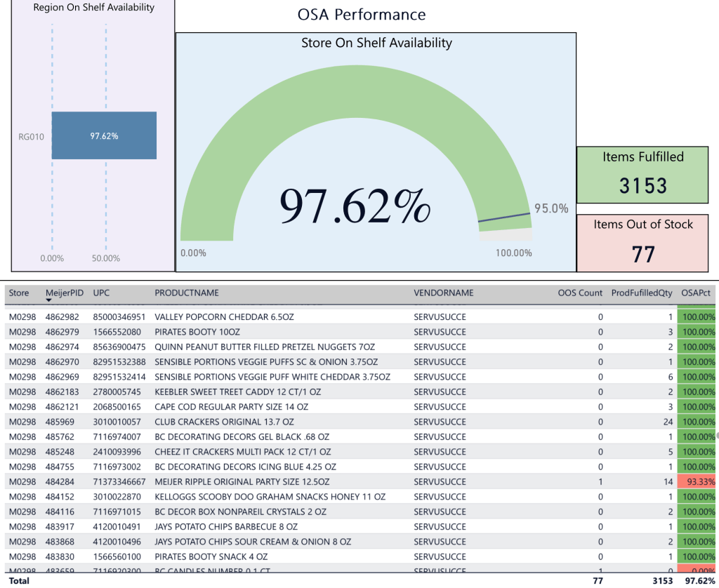
Task: Click the RG010 axis label
Action: pos(31,136)
